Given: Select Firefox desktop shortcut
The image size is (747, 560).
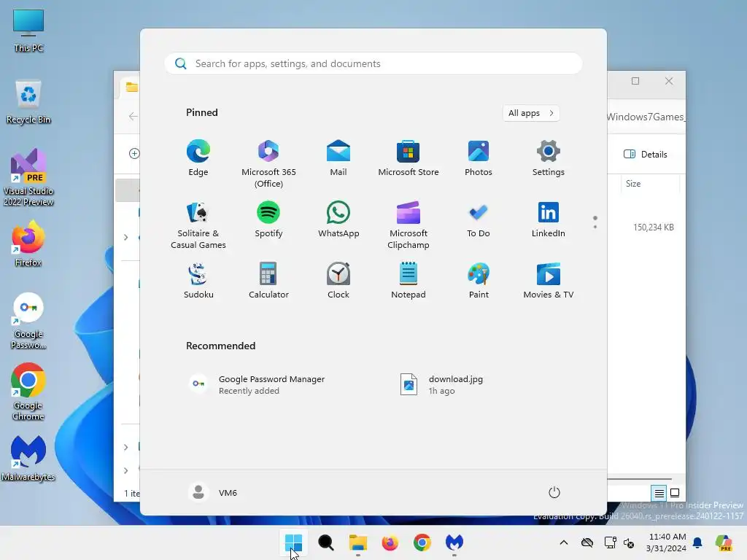Looking at the screenshot, I should (x=28, y=244).
